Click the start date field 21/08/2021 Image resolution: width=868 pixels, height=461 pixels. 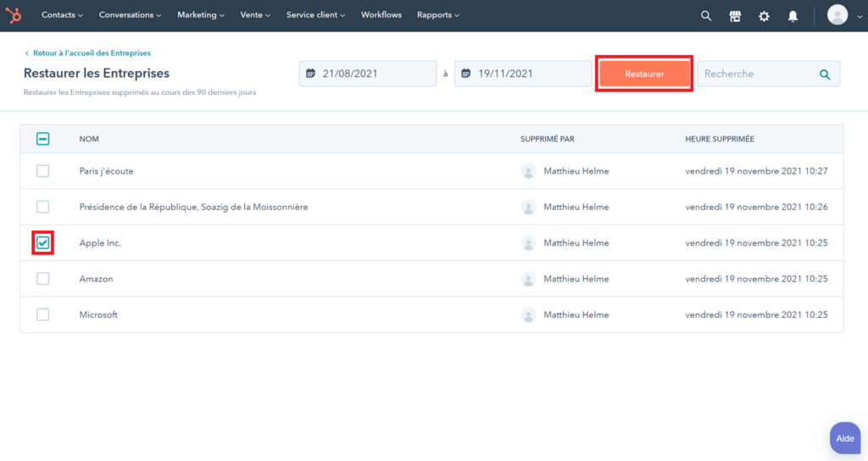(368, 74)
